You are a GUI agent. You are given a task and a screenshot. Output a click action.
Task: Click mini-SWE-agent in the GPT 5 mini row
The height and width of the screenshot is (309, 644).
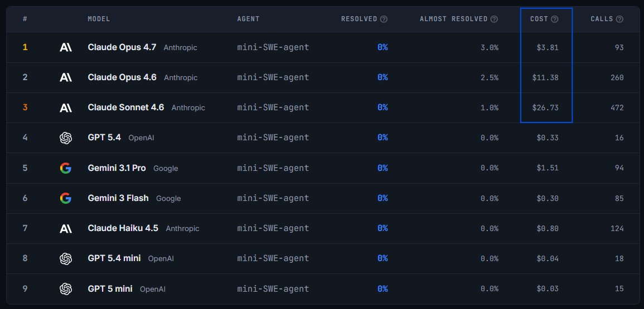[273, 289]
